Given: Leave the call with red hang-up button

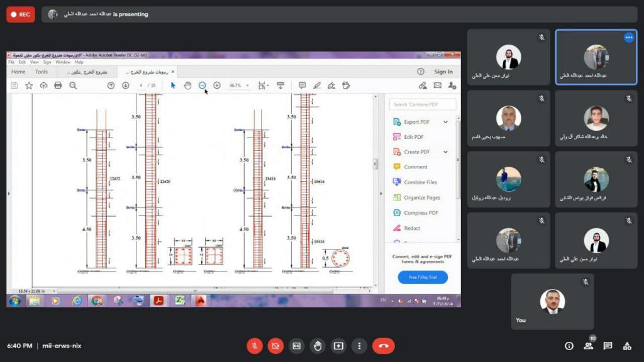Looking at the screenshot, I should (x=383, y=346).
